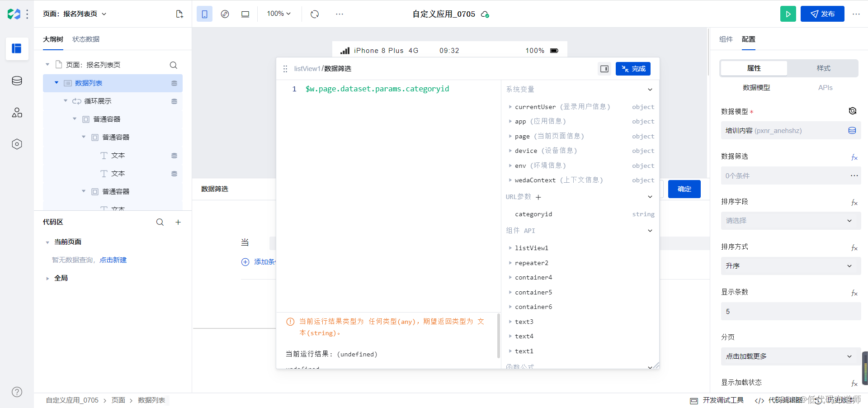
Task: Click the new page file icon
Action: 179,14
